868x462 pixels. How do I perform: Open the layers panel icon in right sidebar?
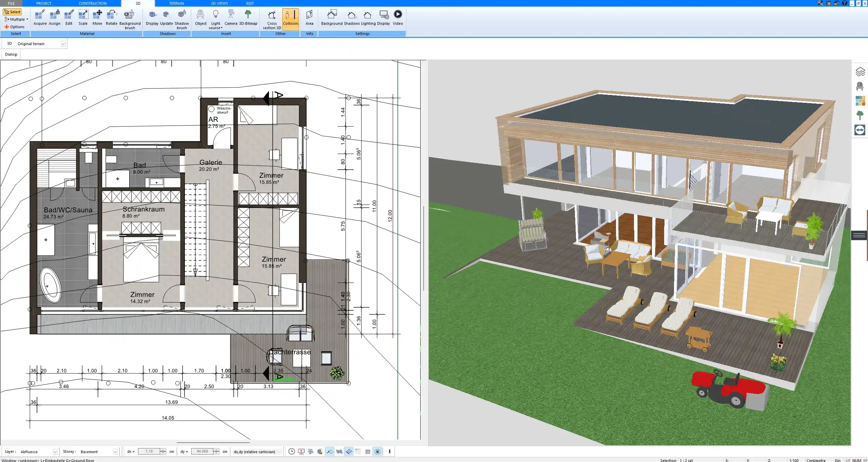[x=860, y=72]
